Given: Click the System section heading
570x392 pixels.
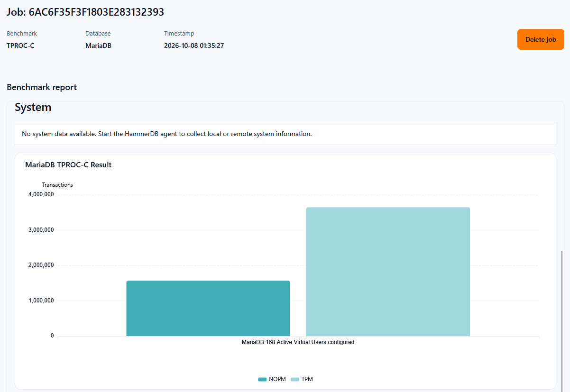Looking at the screenshot, I should [x=33, y=108].
